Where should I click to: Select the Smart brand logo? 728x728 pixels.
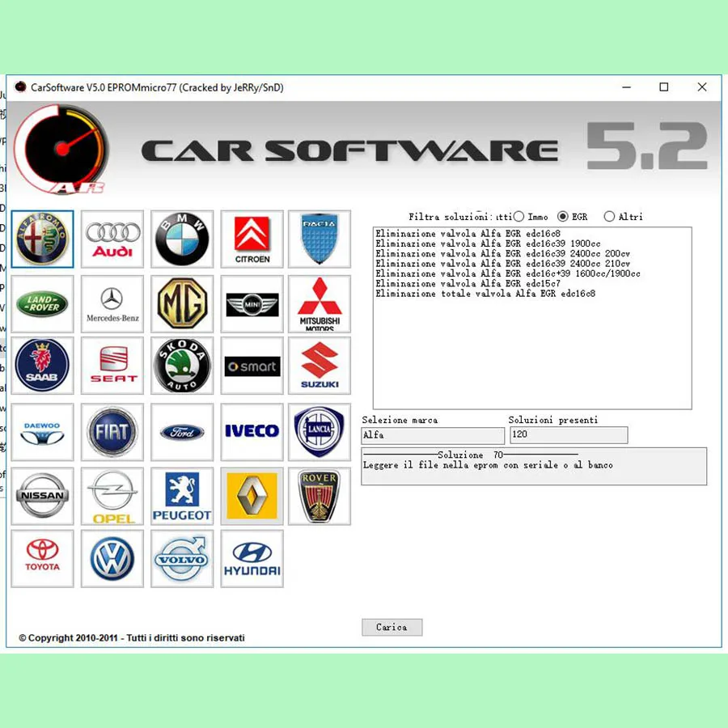click(252, 366)
